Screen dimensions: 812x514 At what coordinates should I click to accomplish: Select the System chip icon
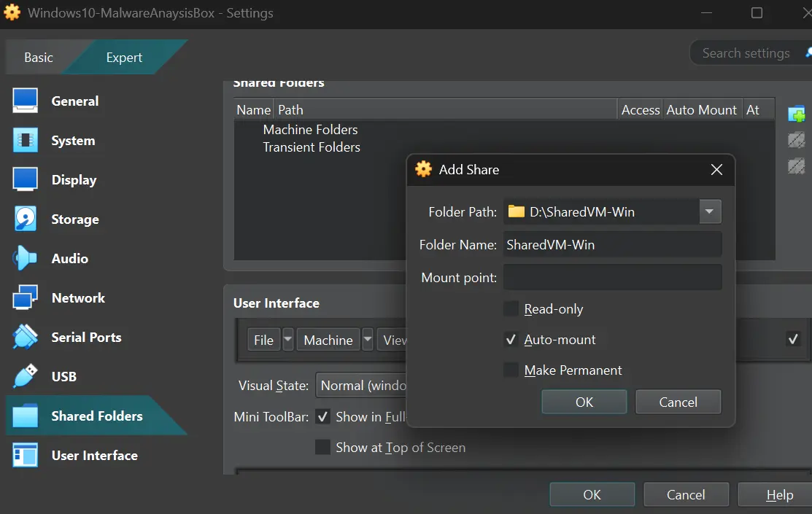[25, 141]
